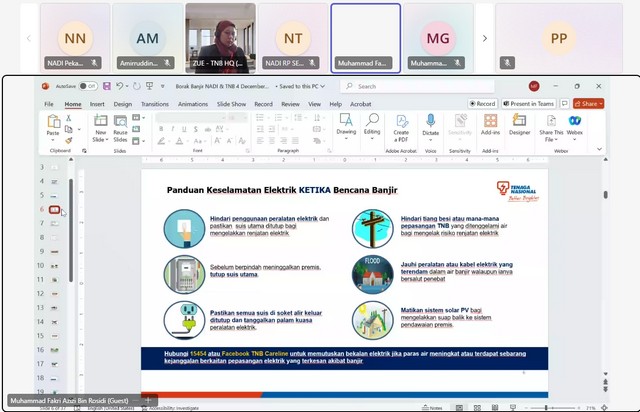640x412 pixels.
Task: Click the Dictate microphone icon
Action: click(431, 124)
